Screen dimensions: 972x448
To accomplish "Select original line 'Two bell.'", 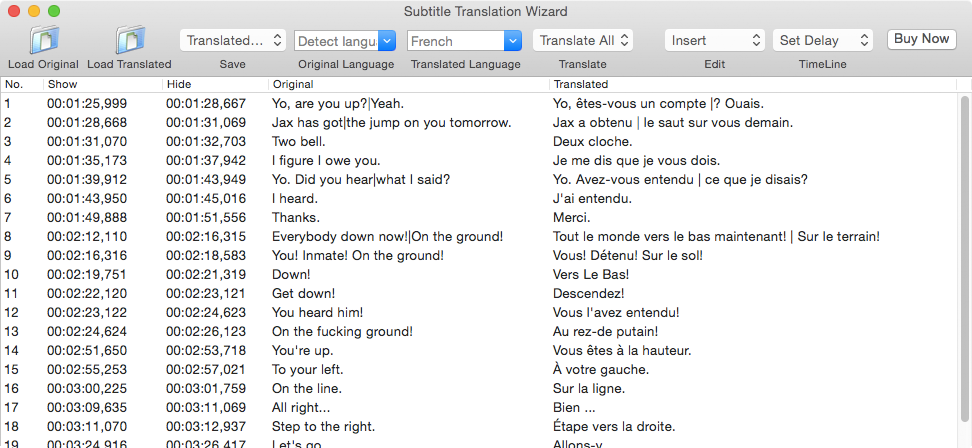I will click(298, 142).
